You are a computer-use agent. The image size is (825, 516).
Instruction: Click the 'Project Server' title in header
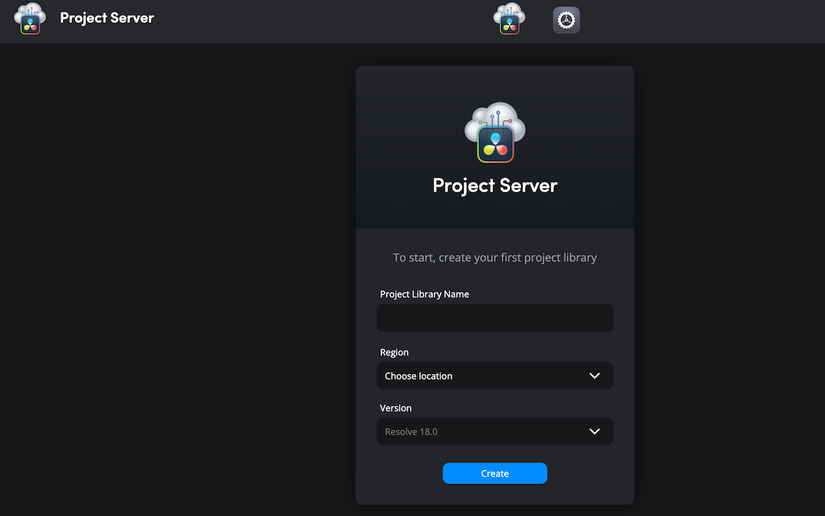coord(107,18)
